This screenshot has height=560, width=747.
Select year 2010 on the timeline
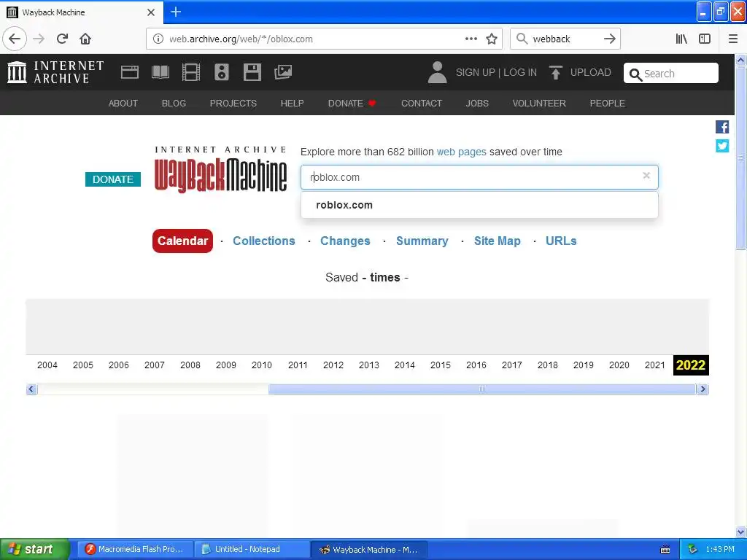pyautogui.click(x=262, y=365)
